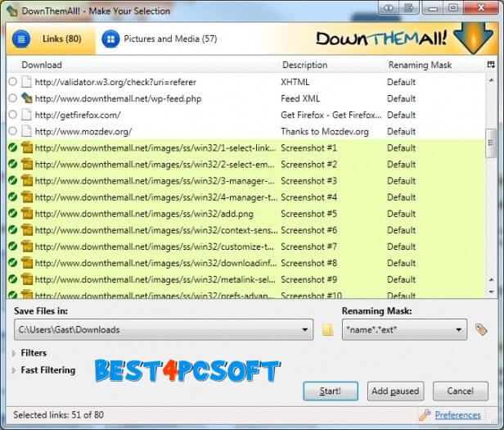Click the image icon for Screenshot #1 row
This screenshot has width=504, height=430.
pos(27,147)
